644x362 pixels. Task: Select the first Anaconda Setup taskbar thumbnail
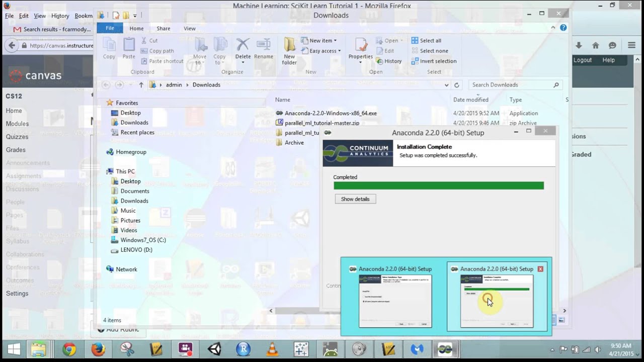(x=395, y=296)
